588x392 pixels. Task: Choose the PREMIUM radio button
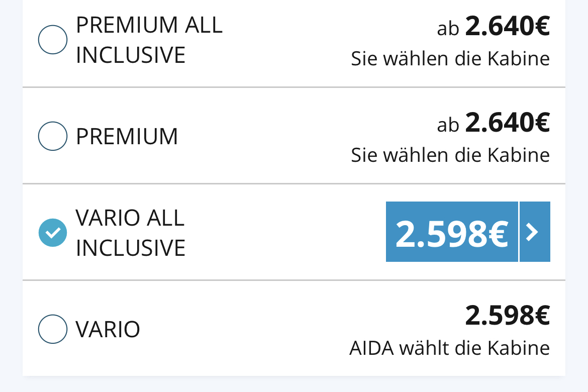point(53,136)
